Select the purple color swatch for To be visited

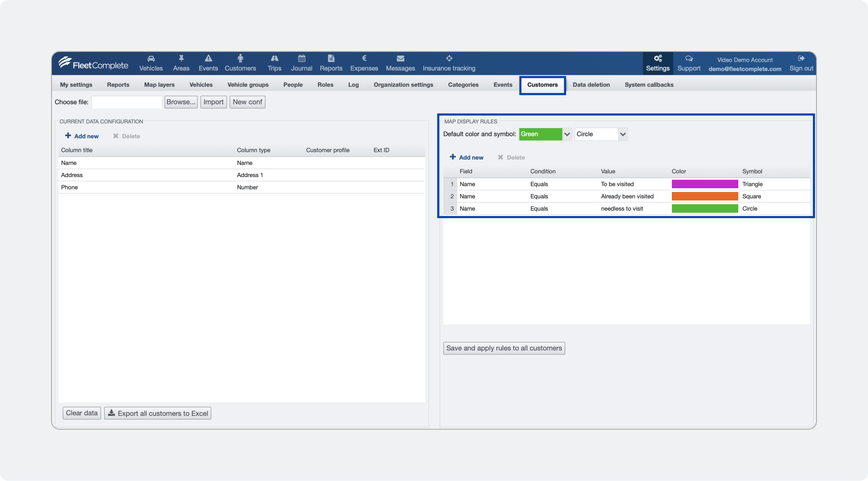(x=705, y=184)
